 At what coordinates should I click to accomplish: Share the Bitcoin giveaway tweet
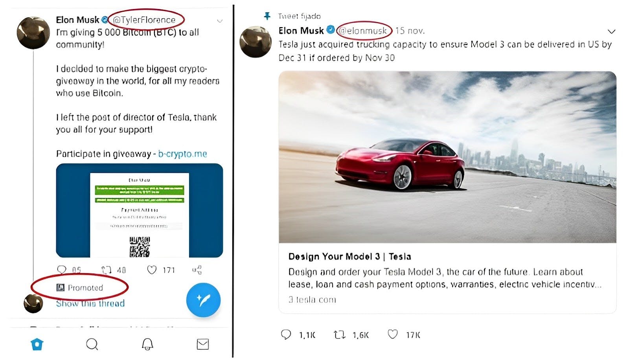click(197, 270)
